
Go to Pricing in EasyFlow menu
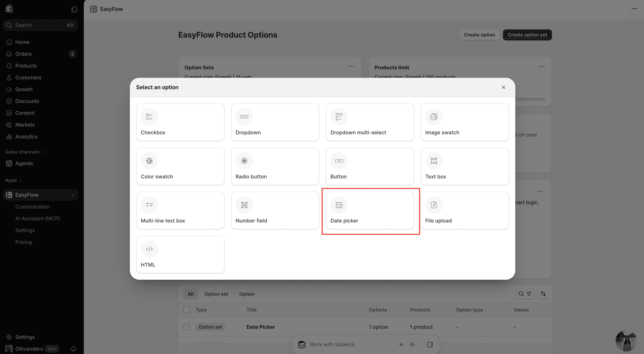click(x=24, y=242)
